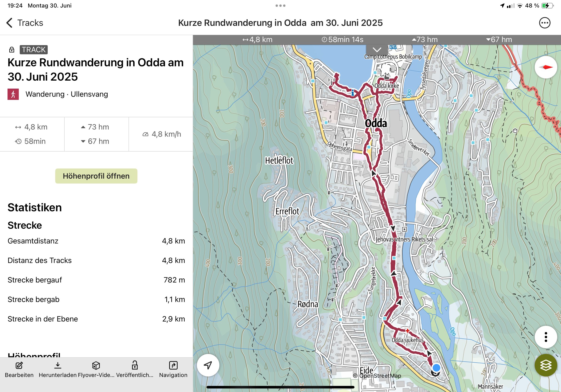This screenshot has height=392, width=561.
Task: Tap Camp Lothepus Bobilcamp label
Action: tap(393, 57)
